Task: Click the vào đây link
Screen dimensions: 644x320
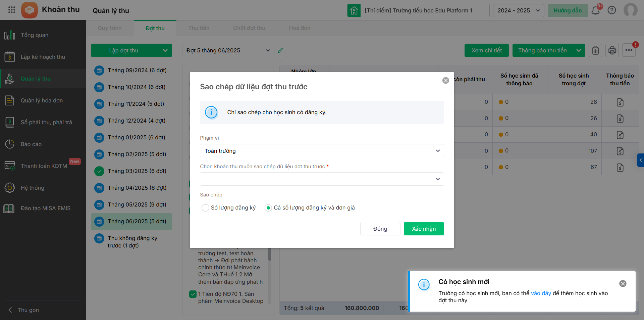Action: point(541,293)
